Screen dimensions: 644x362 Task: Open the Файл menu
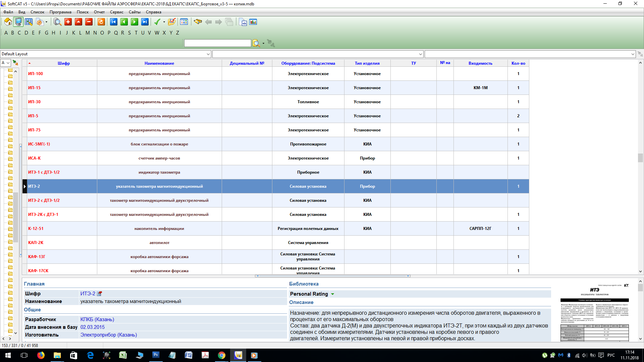[8, 12]
